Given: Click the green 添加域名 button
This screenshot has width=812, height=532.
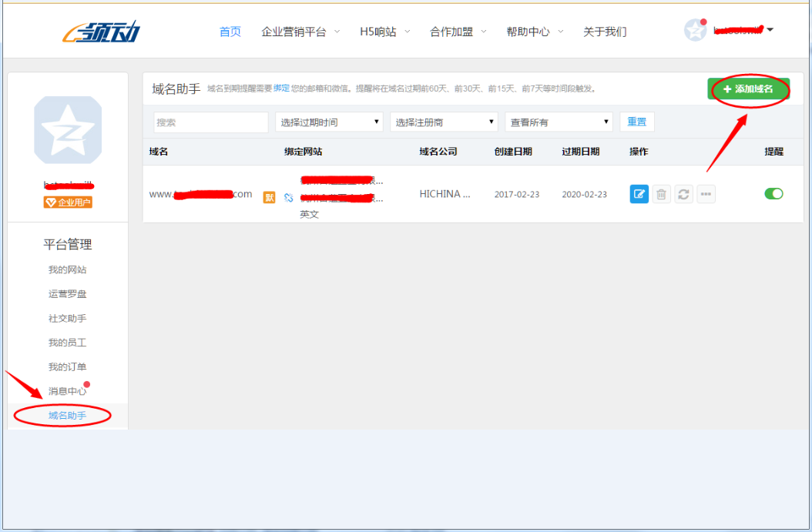Looking at the screenshot, I should (748, 89).
